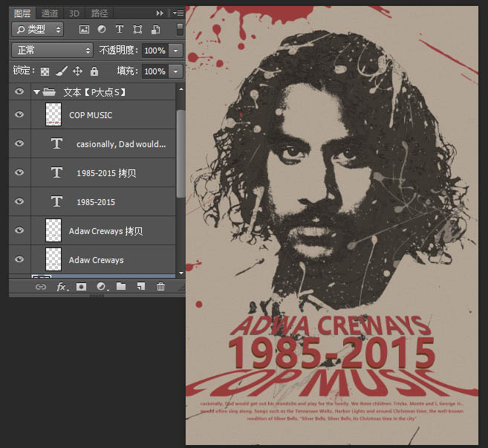
Task: Delete layer using trash icon
Action: (x=160, y=287)
